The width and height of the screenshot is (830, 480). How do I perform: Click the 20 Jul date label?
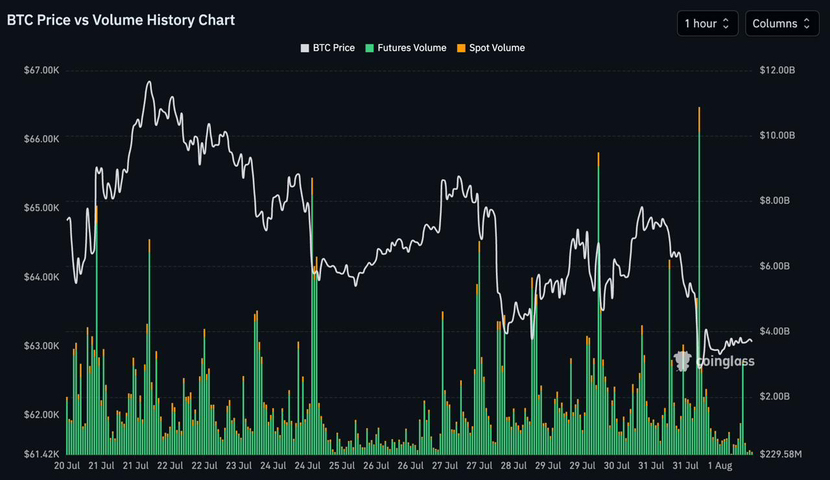click(x=67, y=466)
